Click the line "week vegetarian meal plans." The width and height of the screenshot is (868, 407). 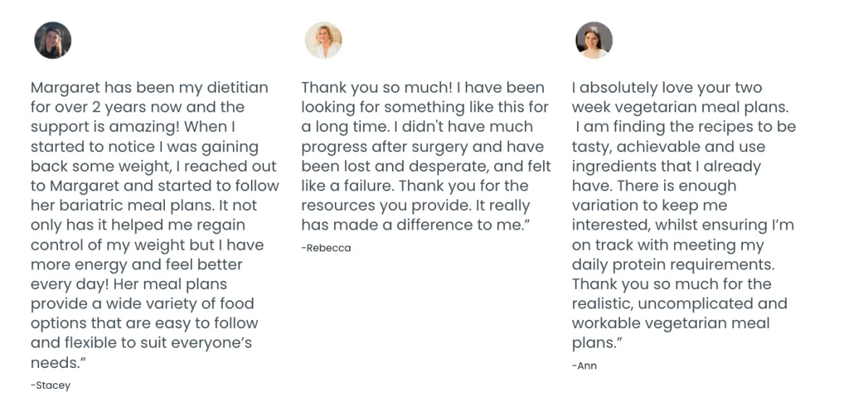680,107
